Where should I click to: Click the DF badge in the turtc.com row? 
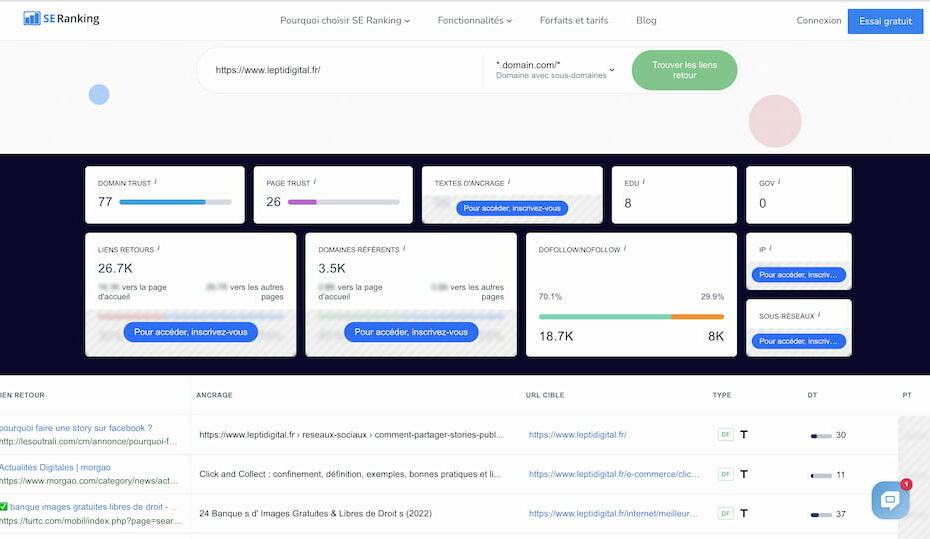(725, 514)
